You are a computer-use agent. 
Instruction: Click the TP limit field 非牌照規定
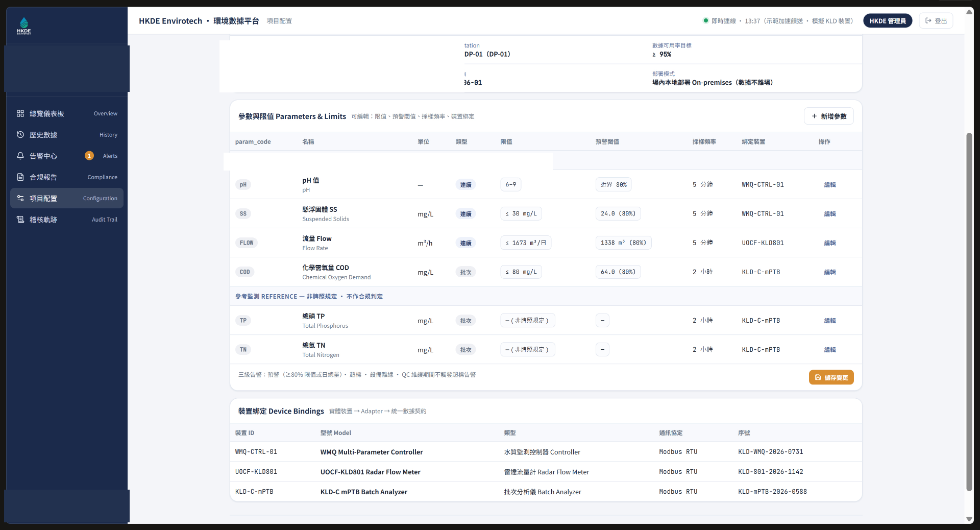click(x=528, y=320)
